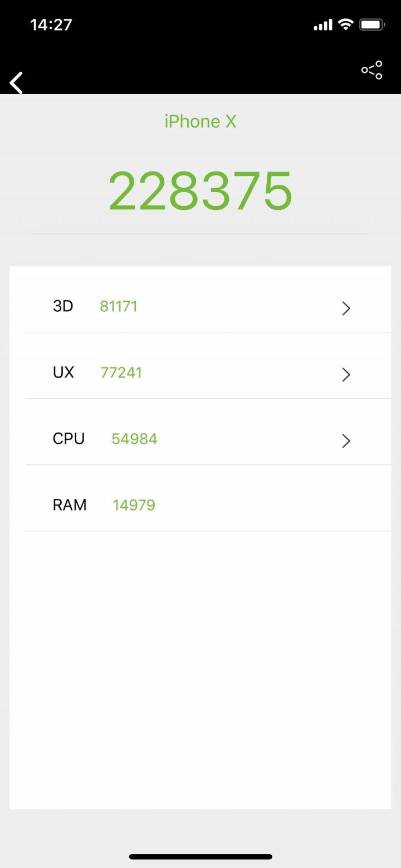The height and width of the screenshot is (868, 401).
Task: Tap the 81171 3D score value
Action: [x=119, y=306]
